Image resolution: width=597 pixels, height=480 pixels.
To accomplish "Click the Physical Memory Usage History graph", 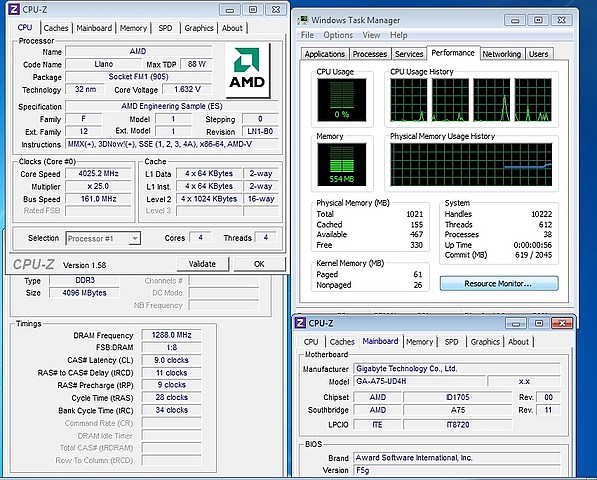I will coord(471,164).
